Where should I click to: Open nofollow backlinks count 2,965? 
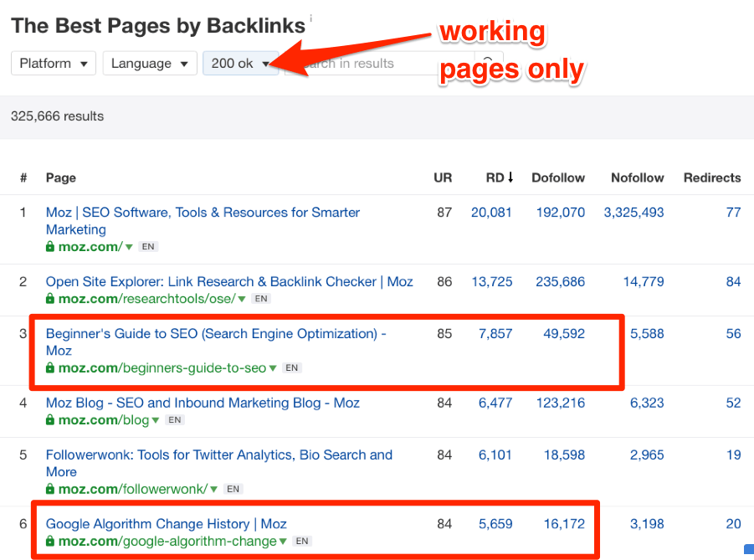(x=647, y=455)
